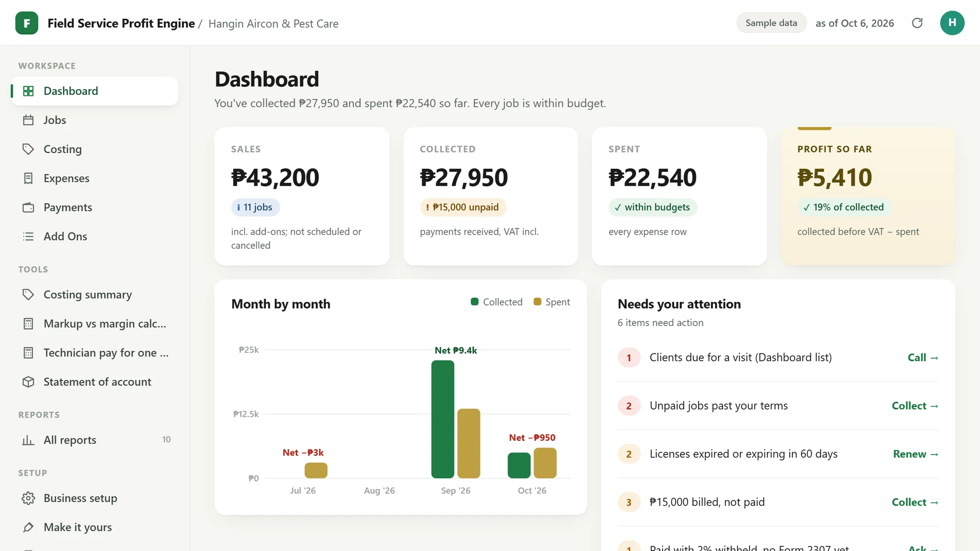Screen dimensions: 980x551
Task: Click the Oct '26 gold Spent bar
Action: click(x=545, y=463)
